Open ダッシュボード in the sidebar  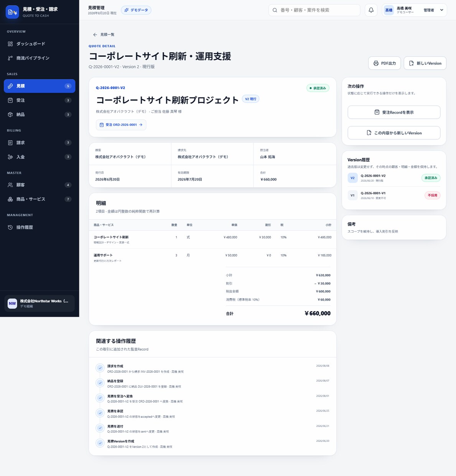(x=40, y=44)
